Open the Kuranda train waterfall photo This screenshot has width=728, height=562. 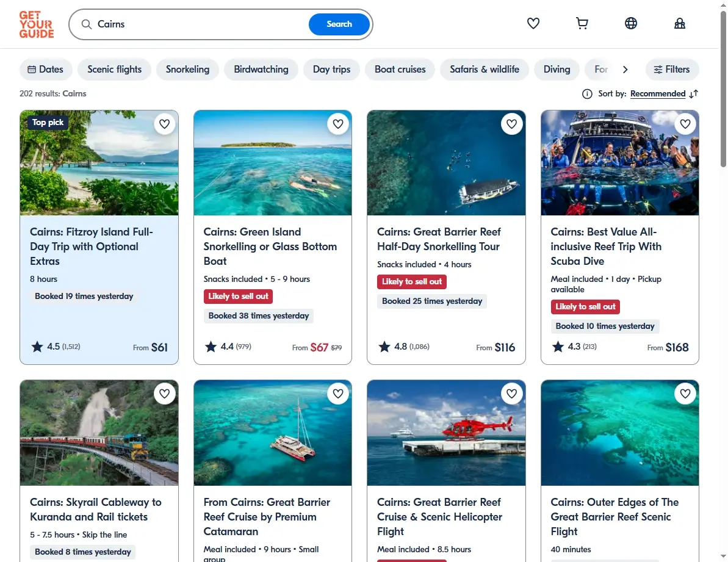(99, 433)
